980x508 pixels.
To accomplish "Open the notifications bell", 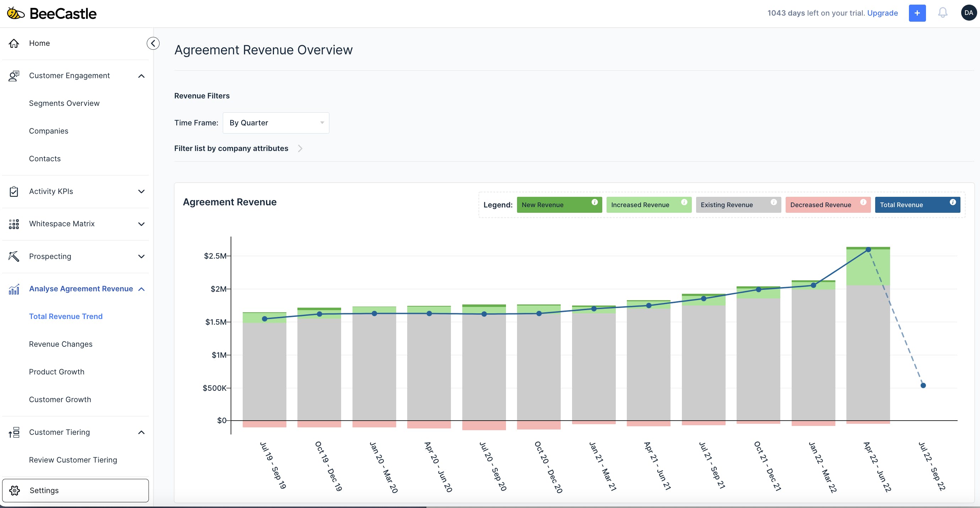I will point(942,13).
